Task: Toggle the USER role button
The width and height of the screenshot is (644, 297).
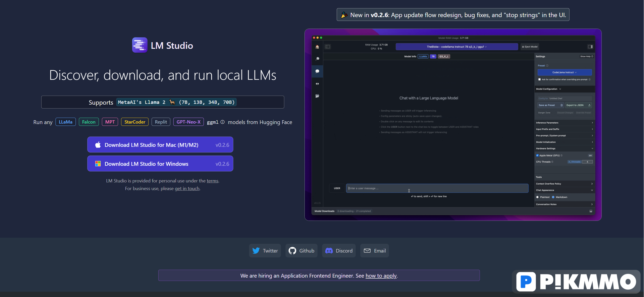Action: tap(337, 188)
